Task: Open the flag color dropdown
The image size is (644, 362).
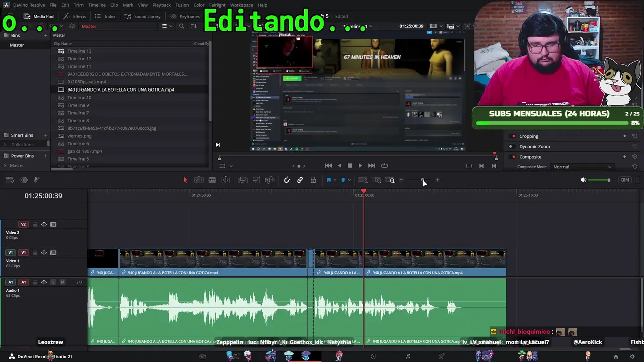Action: pyautogui.click(x=335, y=180)
